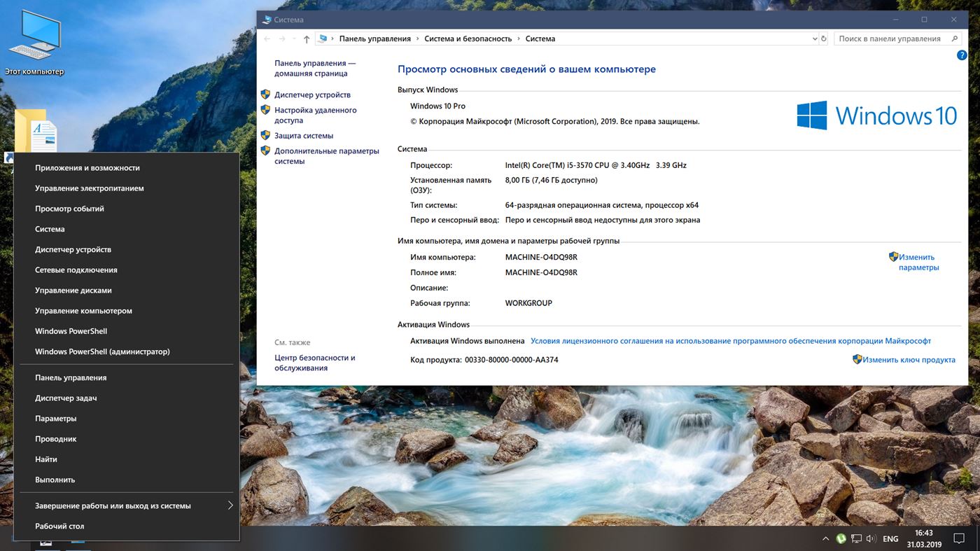
Task: Click the back arrow in Система window
Action: click(267, 39)
